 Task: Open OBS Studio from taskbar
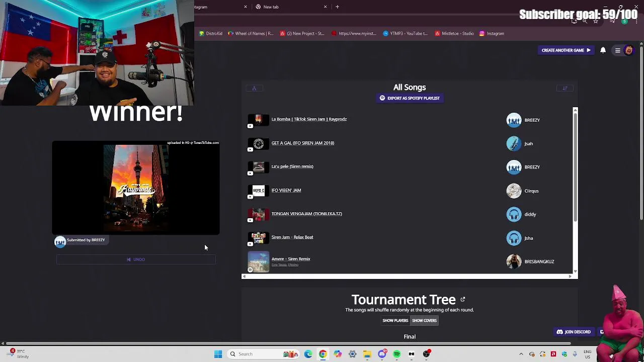point(426,354)
